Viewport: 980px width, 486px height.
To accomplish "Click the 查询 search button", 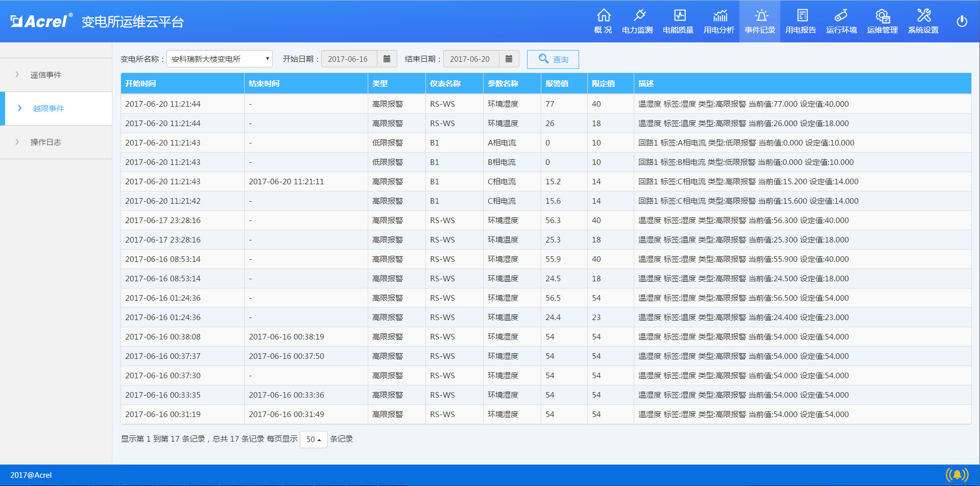I will point(553,59).
